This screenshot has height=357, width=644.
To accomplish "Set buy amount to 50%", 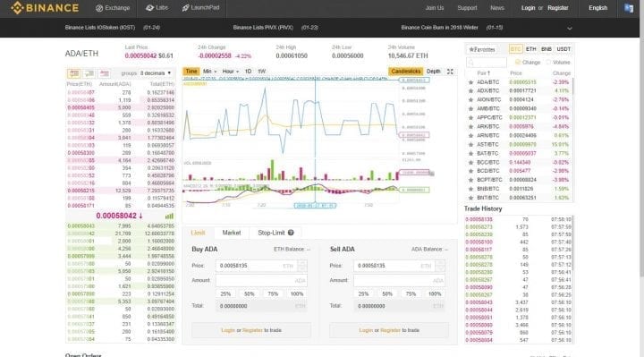I will point(250,294).
